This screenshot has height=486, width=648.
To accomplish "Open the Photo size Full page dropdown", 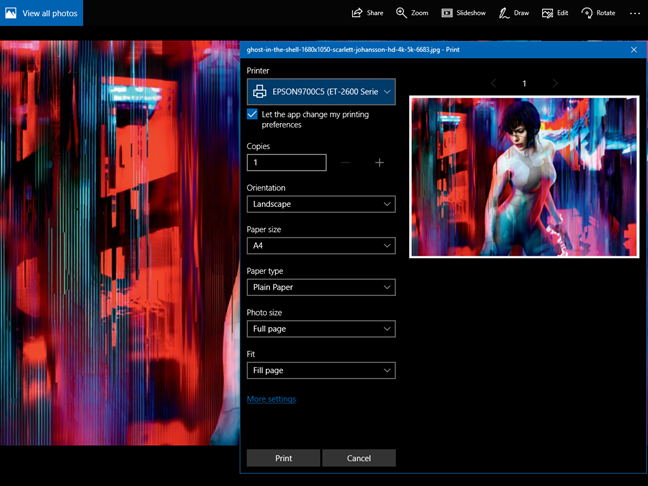I will pyautogui.click(x=321, y=329).
